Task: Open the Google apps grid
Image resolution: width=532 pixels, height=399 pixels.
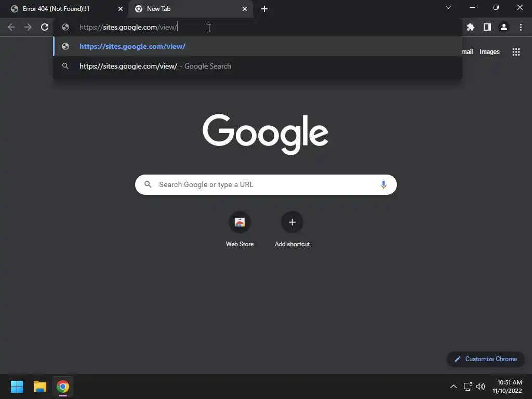Action: click(x=516, y=52)
